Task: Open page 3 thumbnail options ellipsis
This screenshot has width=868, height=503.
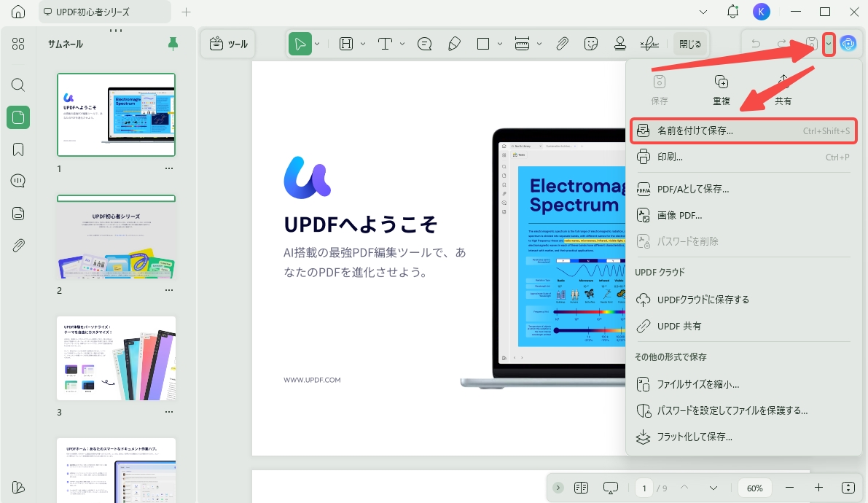Action: (x=169, y=412)
